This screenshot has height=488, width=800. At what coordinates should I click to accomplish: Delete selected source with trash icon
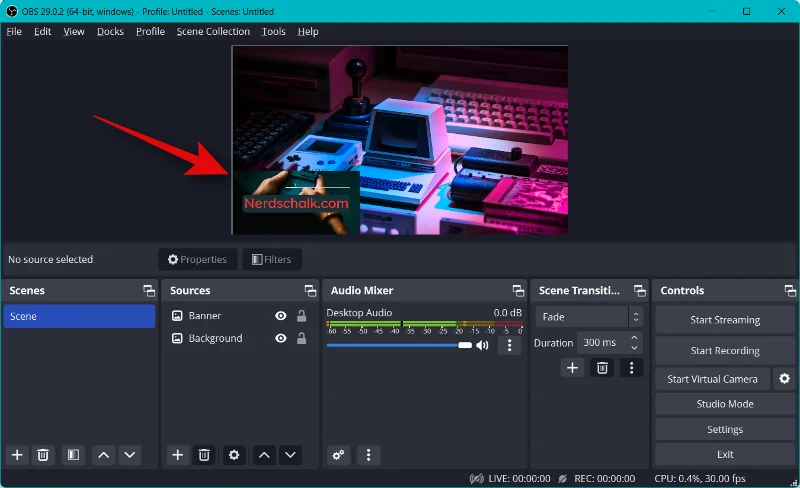point(204,455)
